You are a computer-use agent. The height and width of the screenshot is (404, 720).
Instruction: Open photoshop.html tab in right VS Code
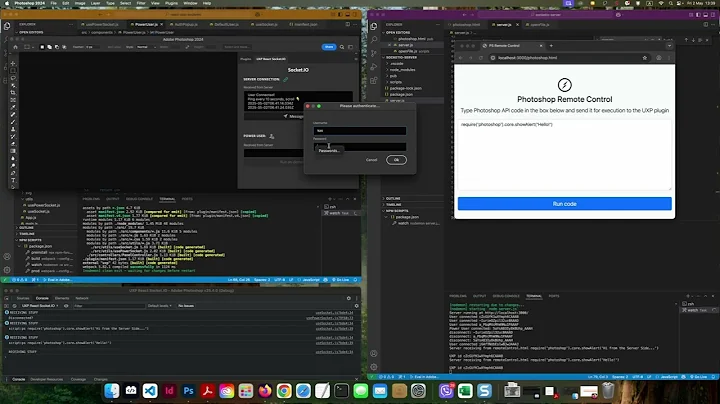pyautogui.click(x=466, y=24)
